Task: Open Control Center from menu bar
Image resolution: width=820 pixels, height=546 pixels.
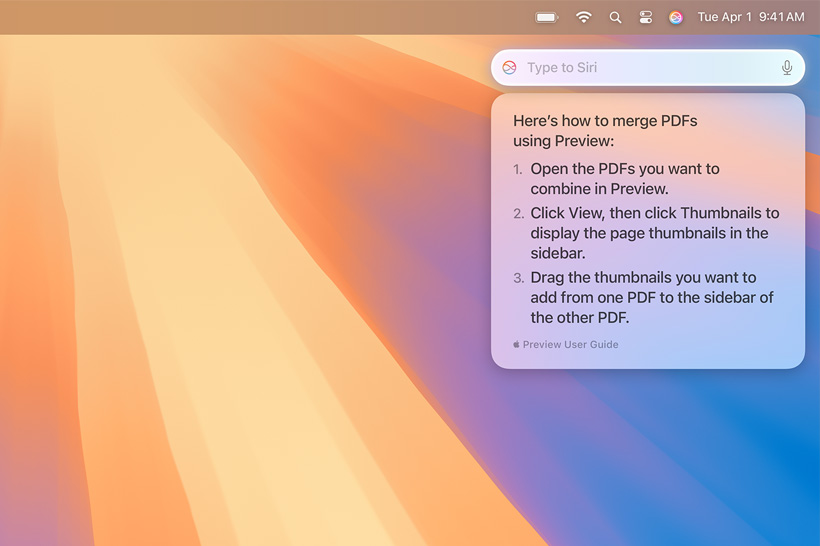Action: [x=645, y=17]
